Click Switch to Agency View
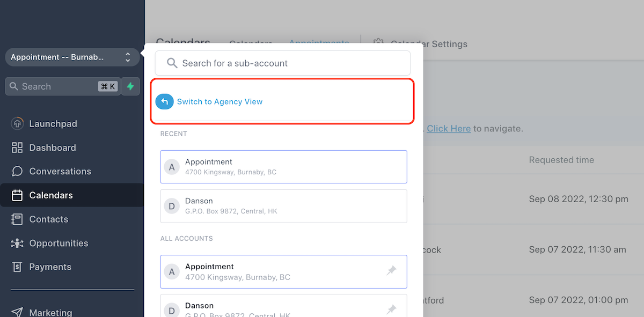Viewport: 644px width, 317px height. coord(219,101)
